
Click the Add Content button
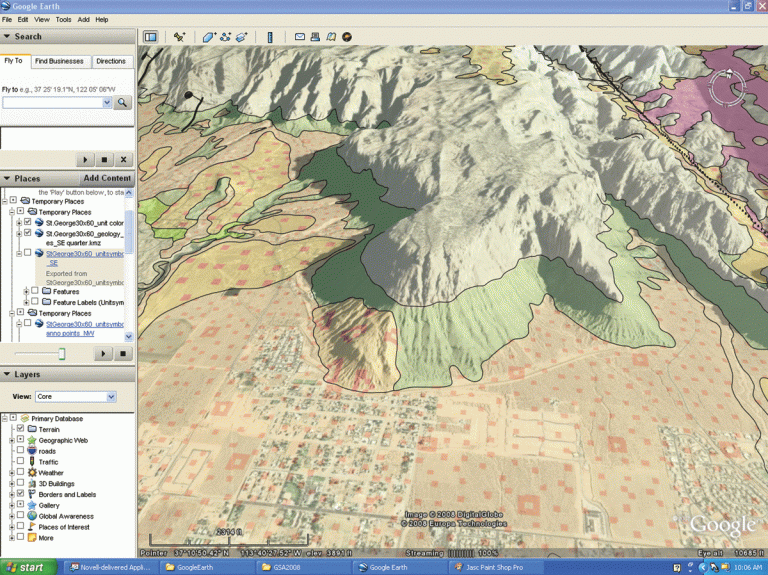coord(107,178)
